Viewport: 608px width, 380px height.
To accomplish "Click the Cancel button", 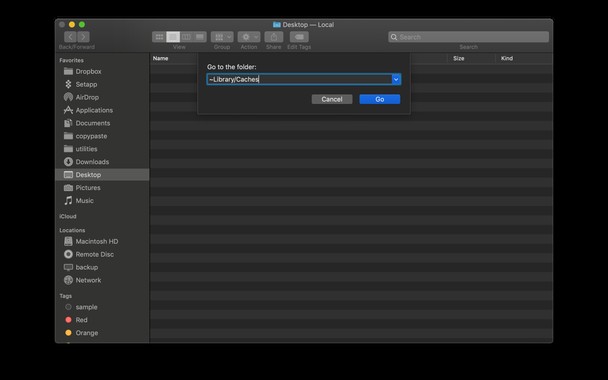I will pyautogui.click(x=332, y=99).
